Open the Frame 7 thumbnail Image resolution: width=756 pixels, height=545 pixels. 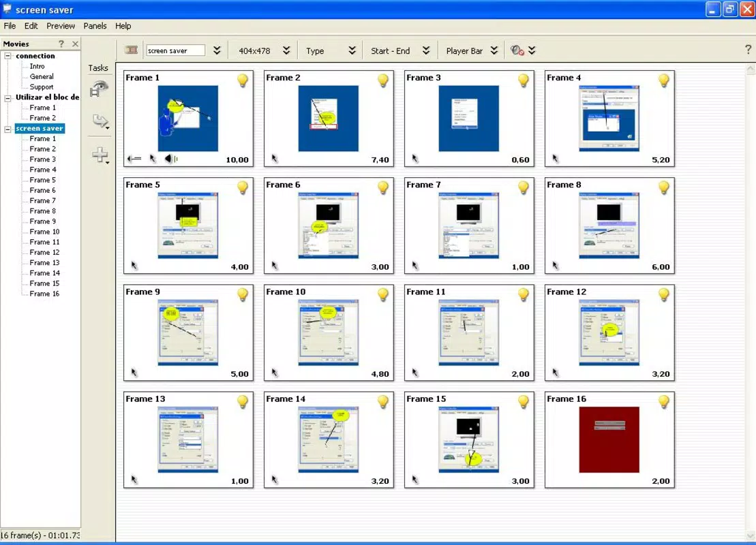tap(468, 225)
